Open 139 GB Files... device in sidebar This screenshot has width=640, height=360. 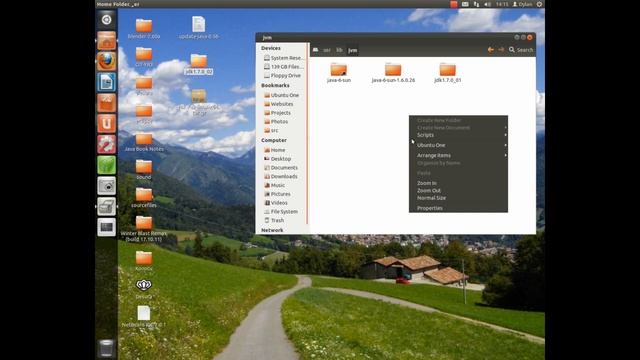pos(283,67)
